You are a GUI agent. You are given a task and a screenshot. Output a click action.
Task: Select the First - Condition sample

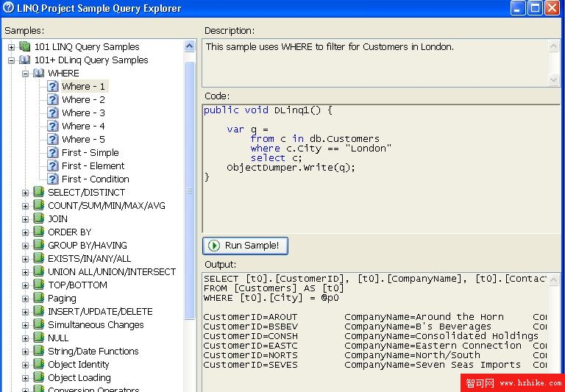pyautogui.click(x=96, y=179)
